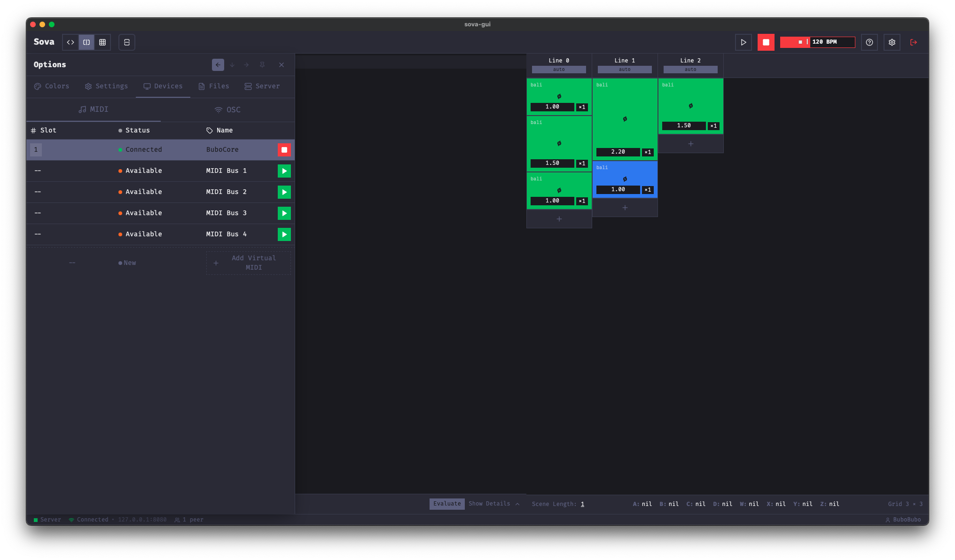Viewport: 955px width, 560px height.
Task: Add frame to Line 0
Action: click(x=559, y=219)
